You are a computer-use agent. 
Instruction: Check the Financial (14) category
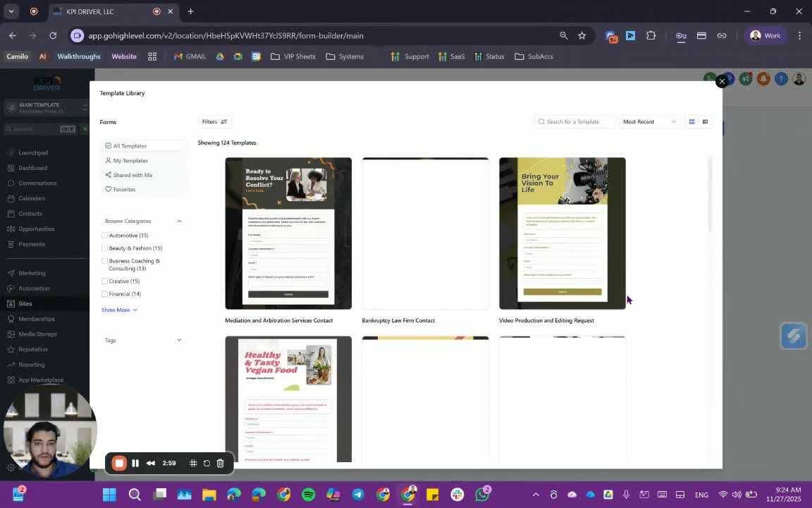(104, 294)
